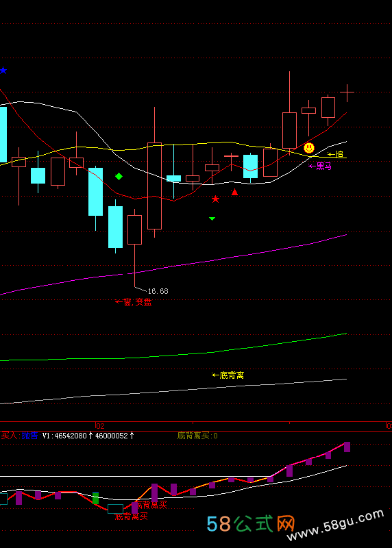Click the green bar in the lower indicator
Image resolution: width=392 pixels, height=548 pixels.
[x=95, y=498]
